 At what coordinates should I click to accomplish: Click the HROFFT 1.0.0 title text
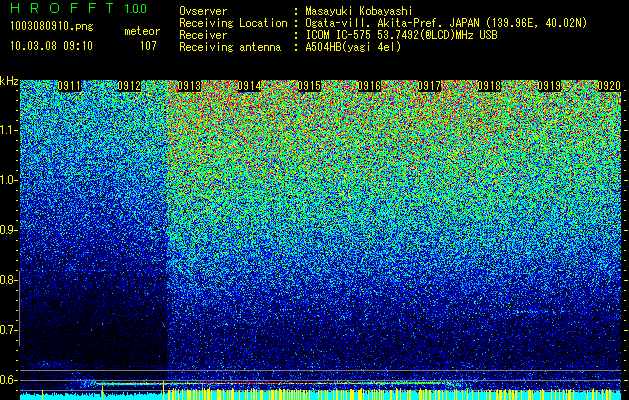[79, 8]
